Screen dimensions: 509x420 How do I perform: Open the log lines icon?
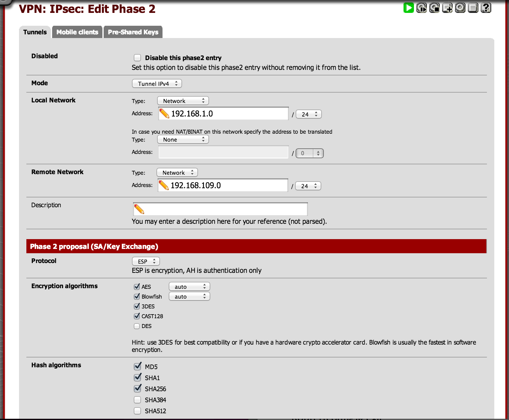pos(473,8)
